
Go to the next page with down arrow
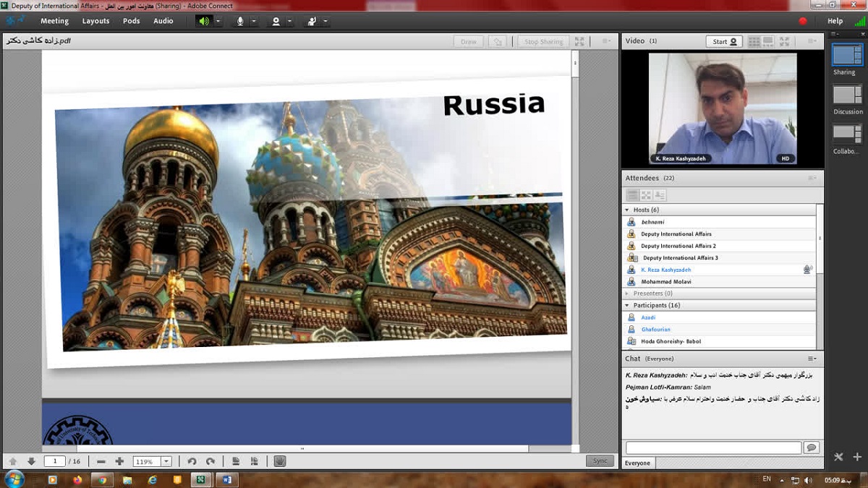click(31, 461)
